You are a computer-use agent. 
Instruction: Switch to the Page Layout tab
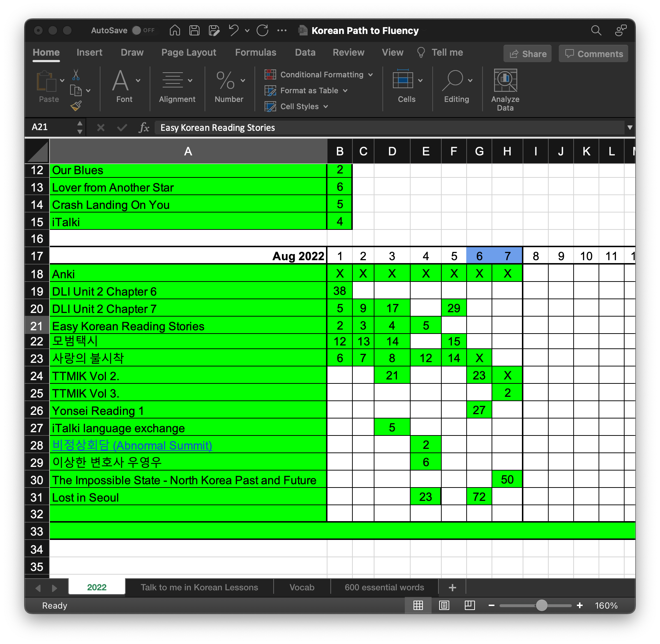click(189, 52)
